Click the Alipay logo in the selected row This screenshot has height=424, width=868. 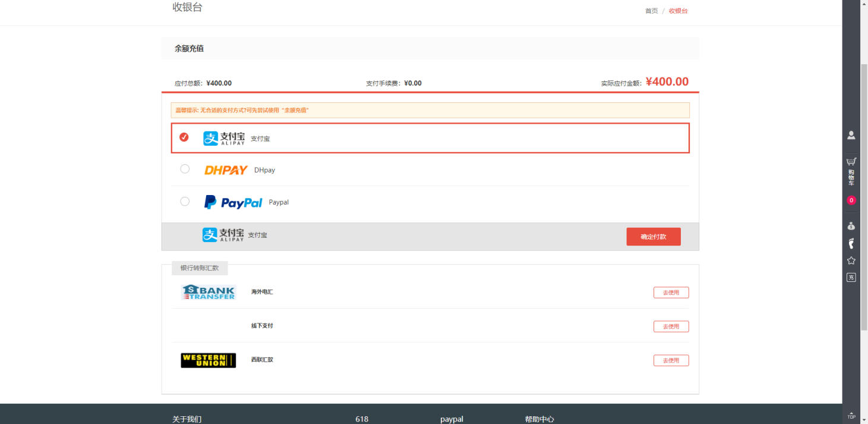pyautogui.click(x=224, y=138)
